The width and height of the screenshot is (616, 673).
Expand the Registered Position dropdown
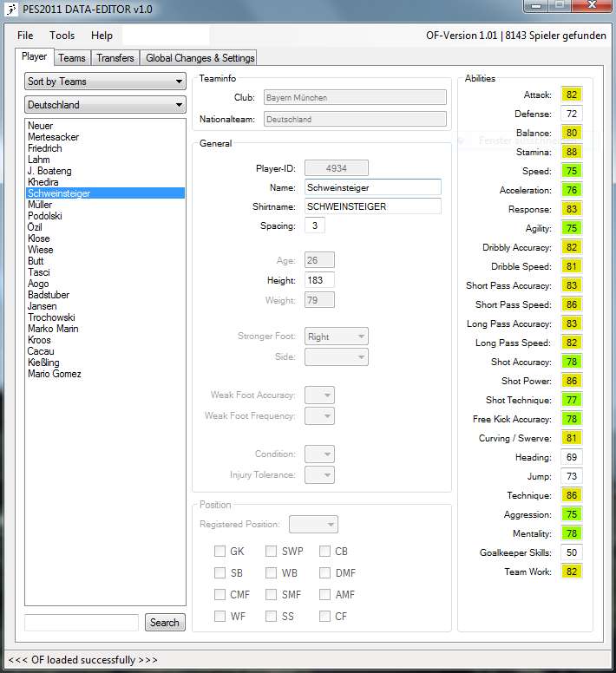click(x=313, y=525)
